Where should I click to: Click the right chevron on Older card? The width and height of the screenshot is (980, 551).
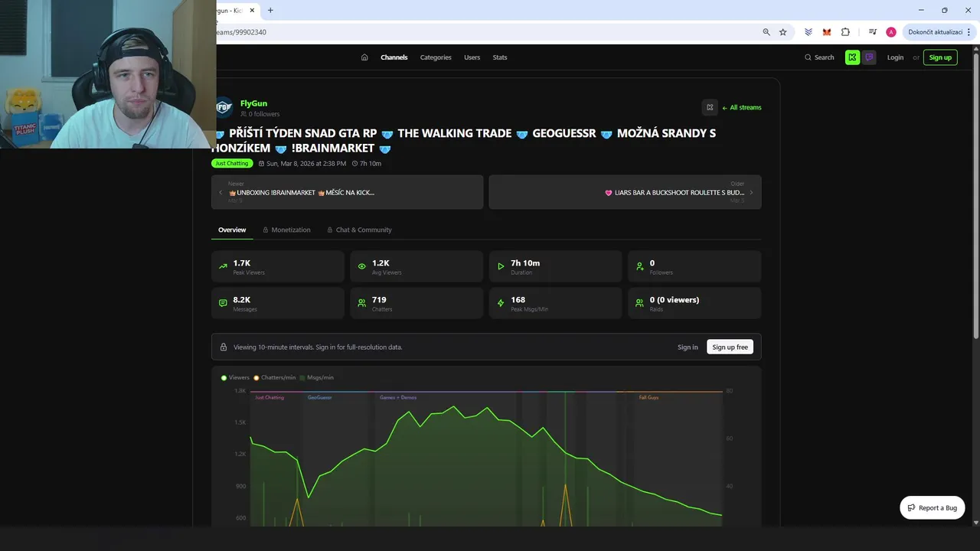(751, 193)
